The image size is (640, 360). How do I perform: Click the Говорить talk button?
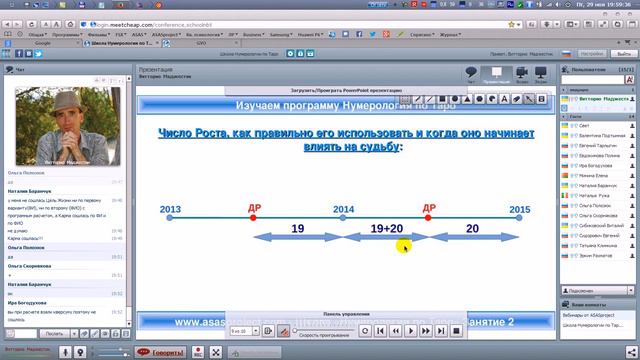[x=160, y=352]
